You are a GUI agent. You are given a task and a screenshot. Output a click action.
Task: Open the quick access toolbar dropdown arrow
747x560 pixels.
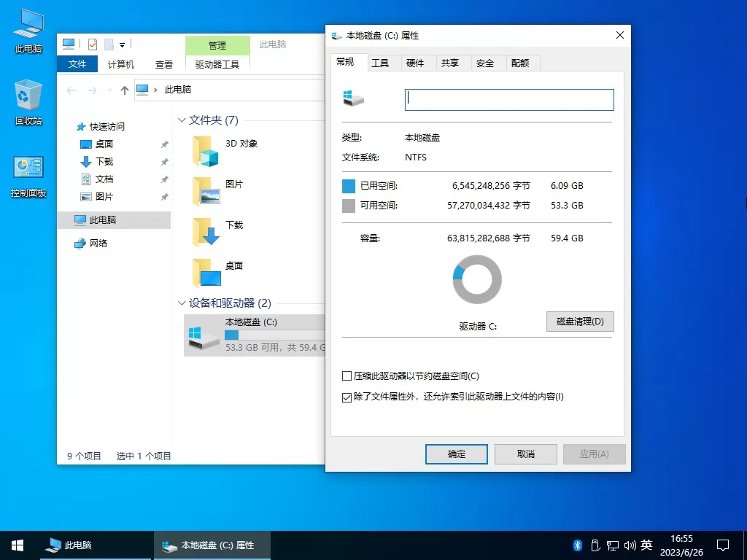[123, 44]
